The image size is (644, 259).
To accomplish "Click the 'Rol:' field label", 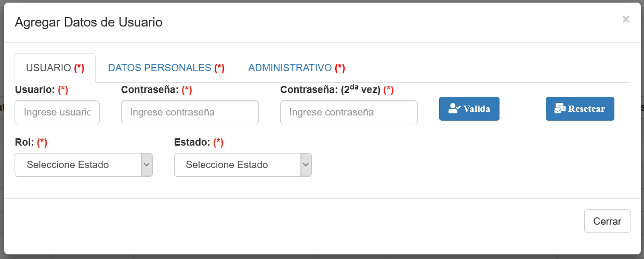I will pyautogui.click(x=25, y=142).
